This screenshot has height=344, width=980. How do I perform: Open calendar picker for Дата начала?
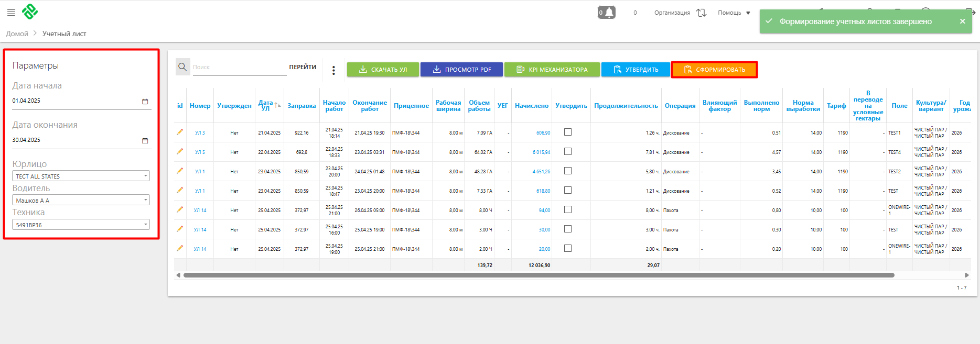click(x=145, y=101)
